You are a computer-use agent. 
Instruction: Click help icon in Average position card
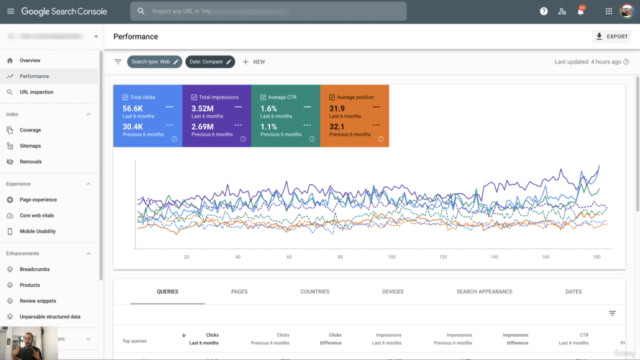381,139
